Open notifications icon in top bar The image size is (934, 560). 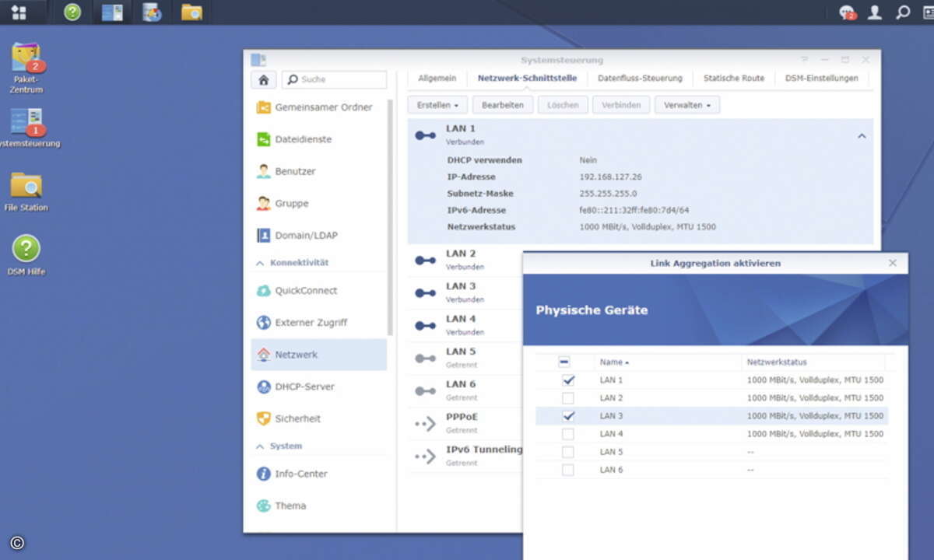[x=848, y=12]
